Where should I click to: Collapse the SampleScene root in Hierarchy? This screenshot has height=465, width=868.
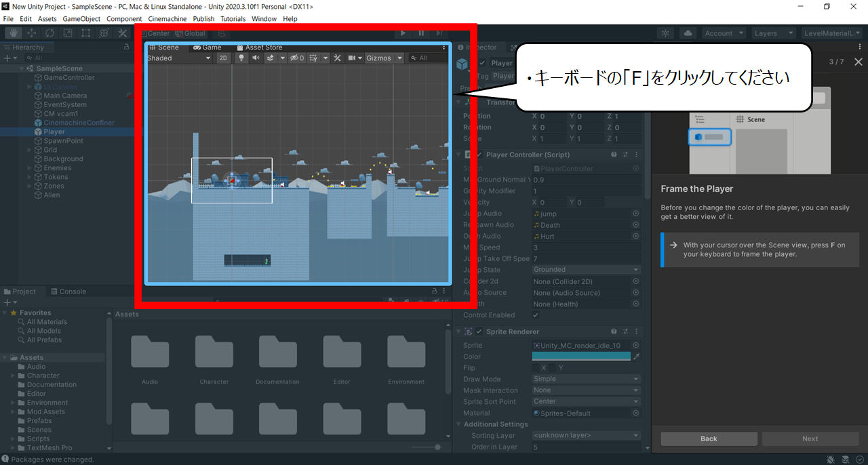(22, 68)
